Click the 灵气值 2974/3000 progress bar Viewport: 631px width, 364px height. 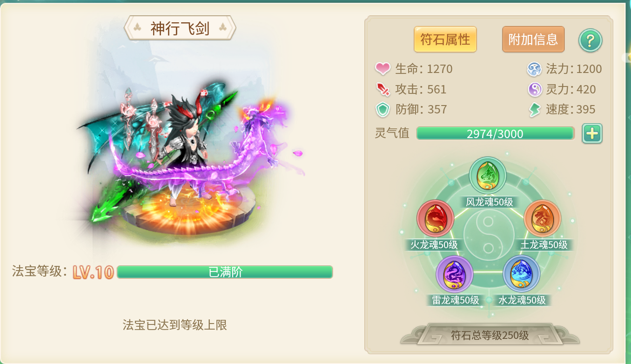click(x=495, y=133)
